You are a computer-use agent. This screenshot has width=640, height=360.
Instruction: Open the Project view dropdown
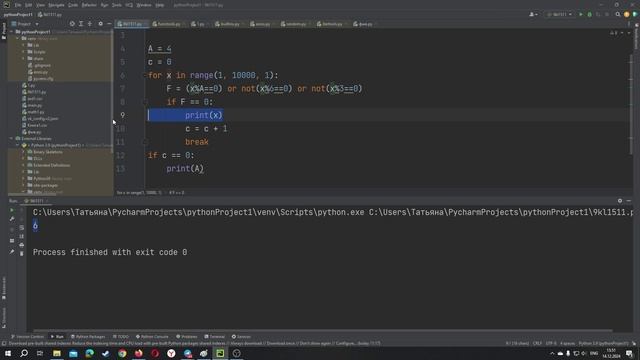click(x=25, y=24)
